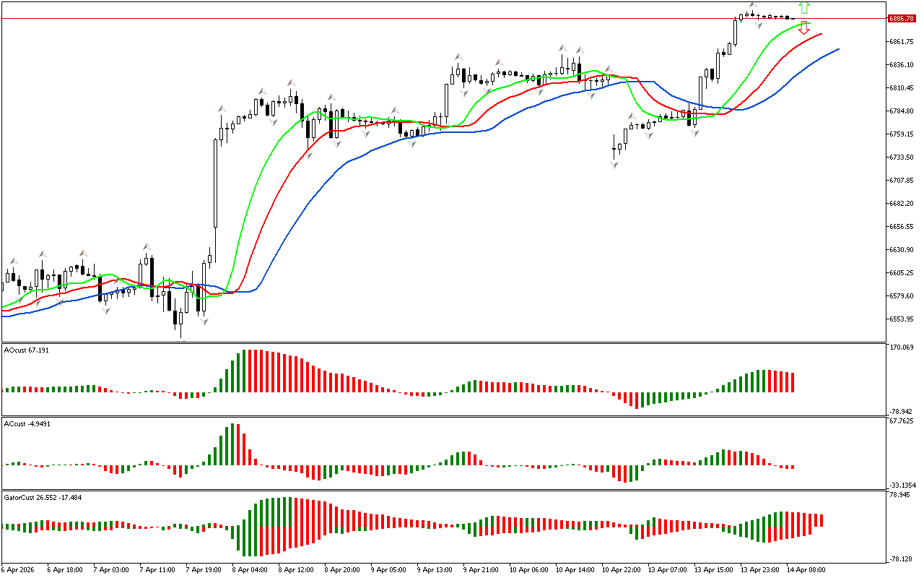Click the down fractal below the lowest candle
Image resolution: width=924 pixels, height=578 pixels.
tap(180, 340)
